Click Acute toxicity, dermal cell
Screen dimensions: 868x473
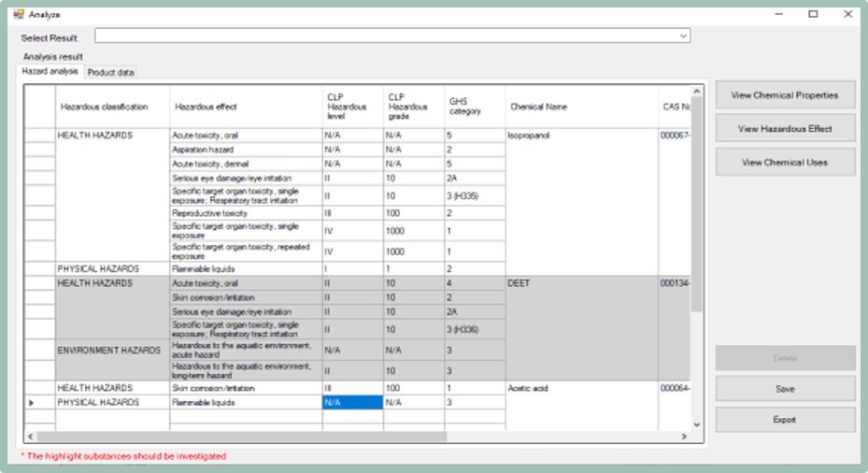246,164
